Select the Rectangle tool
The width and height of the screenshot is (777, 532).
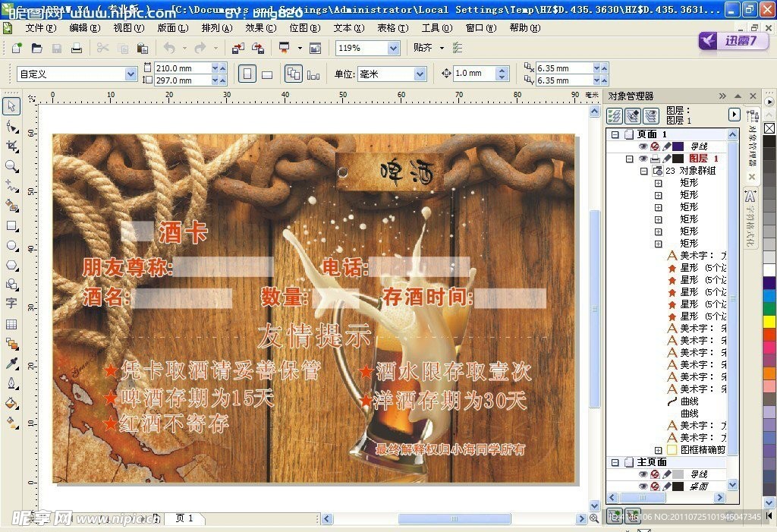(11, 225)
